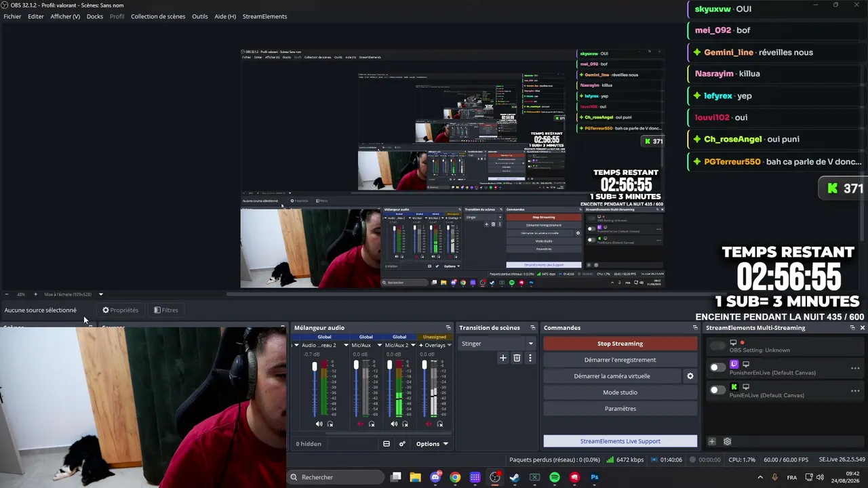Open StreamElements Live Support
Screen dimensions: 868x488
pos(620,441)
